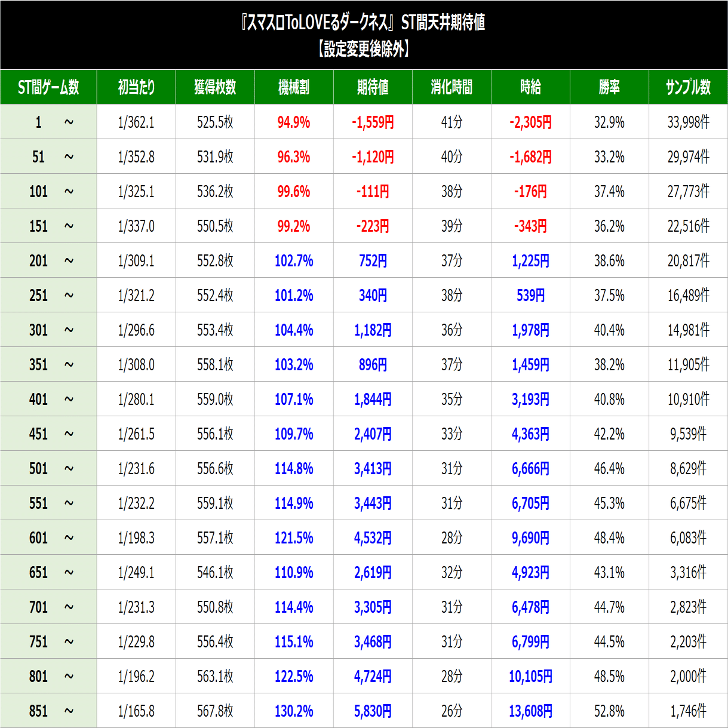Click the 1/321.2 cell
This screenshot has height=728, width=728.
(x=136, y=296)
